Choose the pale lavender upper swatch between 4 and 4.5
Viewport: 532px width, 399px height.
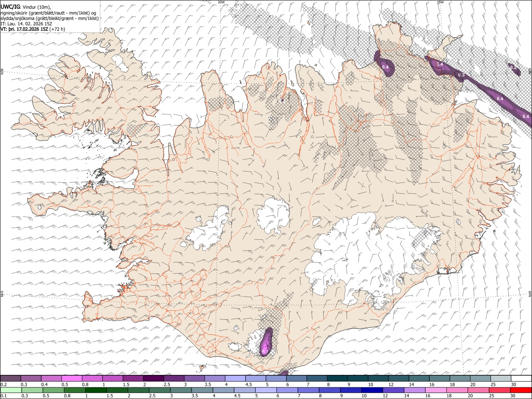point(235,378)
